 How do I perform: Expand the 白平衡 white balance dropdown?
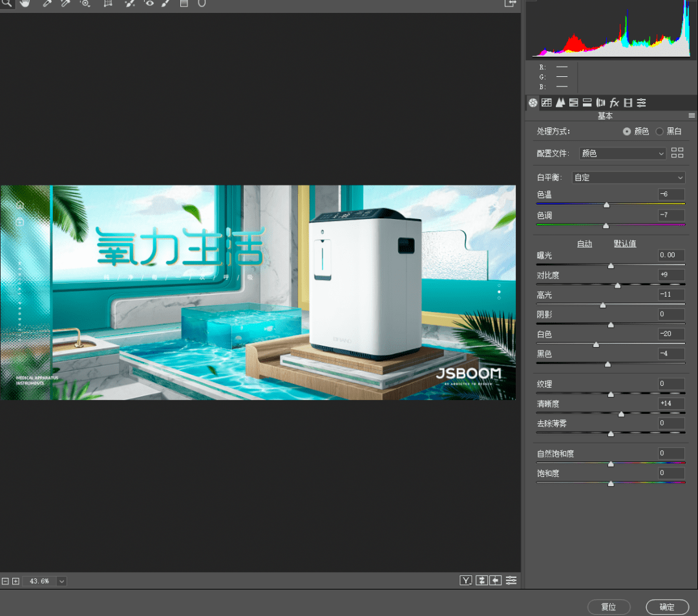628,178
